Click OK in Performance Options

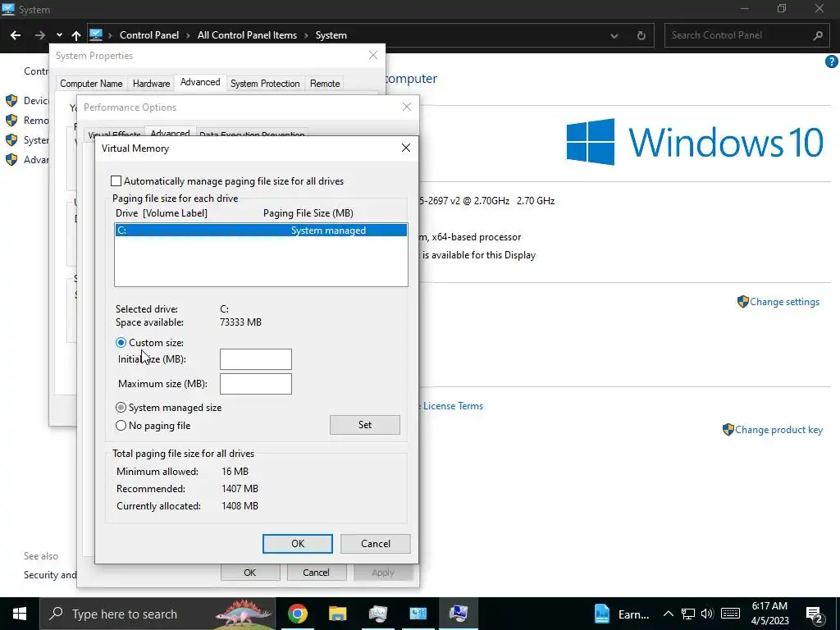[249, 573]
